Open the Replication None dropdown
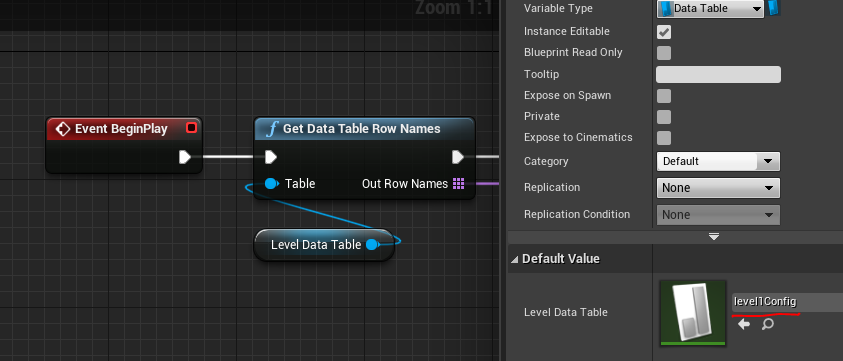 (x=718, y=188)
